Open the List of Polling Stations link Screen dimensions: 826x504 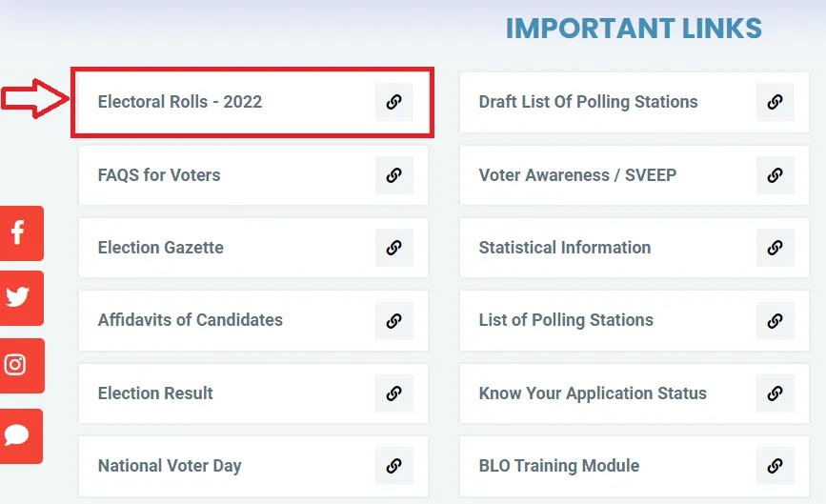pyautogui.click(x=566, y=320)
